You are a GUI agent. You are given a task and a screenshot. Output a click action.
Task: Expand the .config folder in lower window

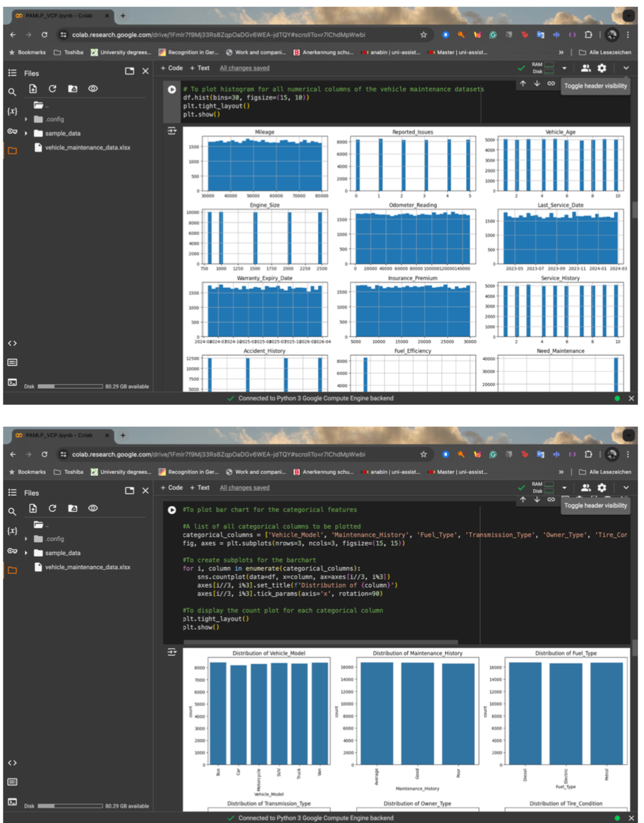point(26,539)
